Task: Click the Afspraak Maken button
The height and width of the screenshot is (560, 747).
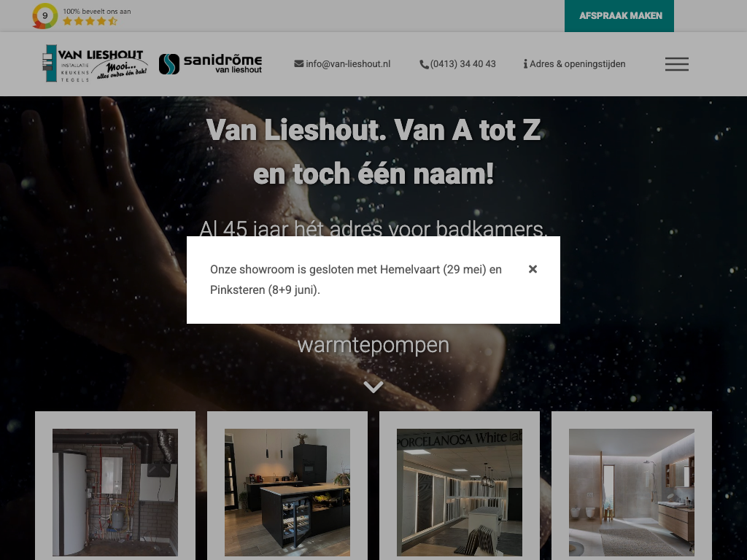Action: tap(619, 16)
